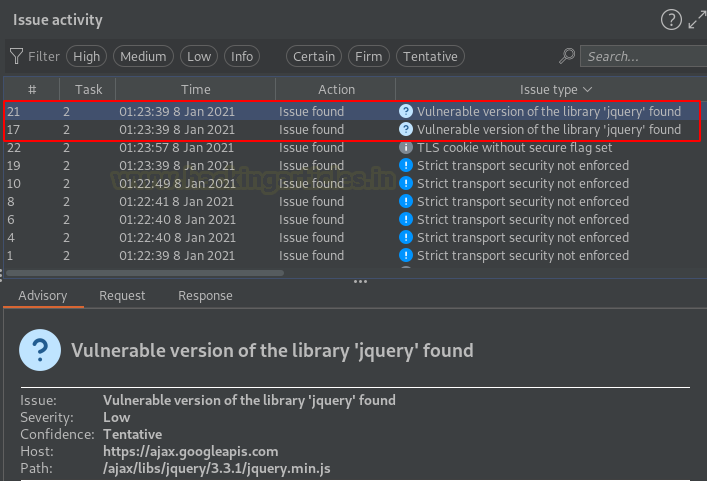Click the Time column header

tap(195, 89)
